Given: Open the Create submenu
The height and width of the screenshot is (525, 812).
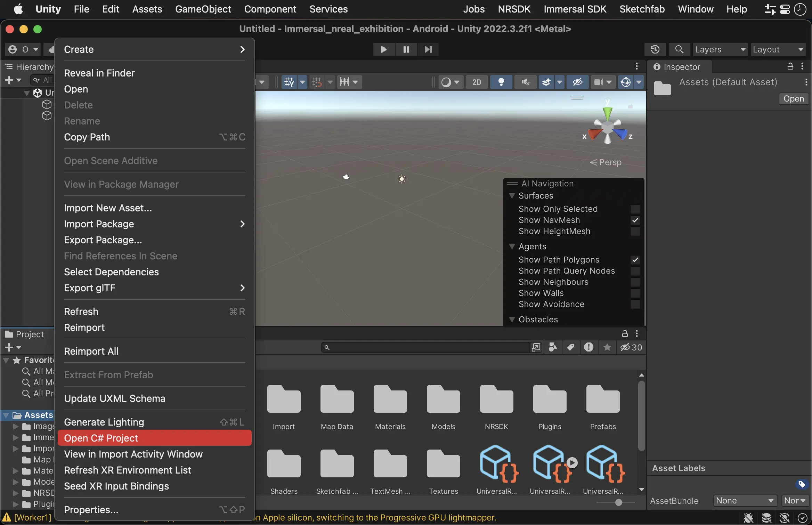Looking at the screenshot, I should 154,49.
